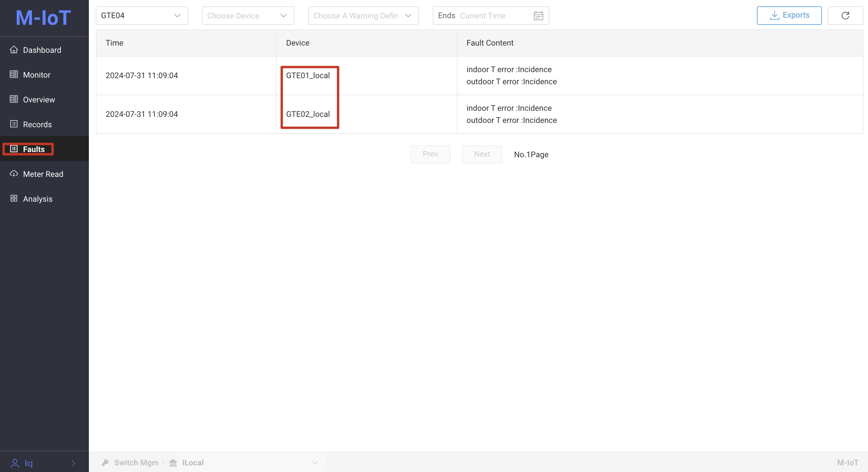The width and height of the screenshot is (868, 472).
Task: Open the Choose A Warning Definition dropdown
Action: coord(363,16)
